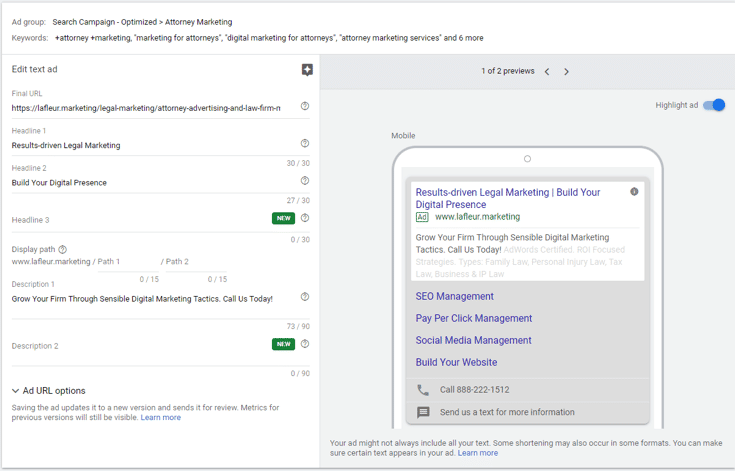
Task: Open help icon beside Display path
Action: click(x=62, y=249)
